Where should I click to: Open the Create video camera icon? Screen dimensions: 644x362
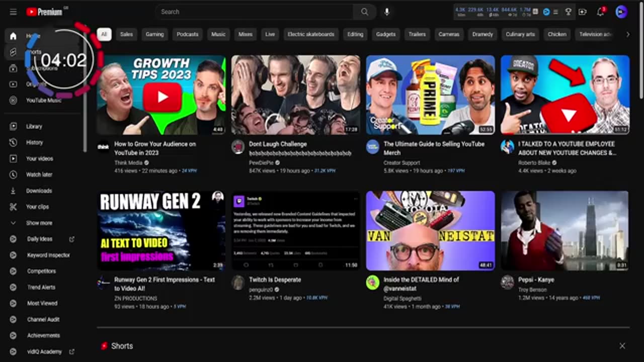point(582,12)
